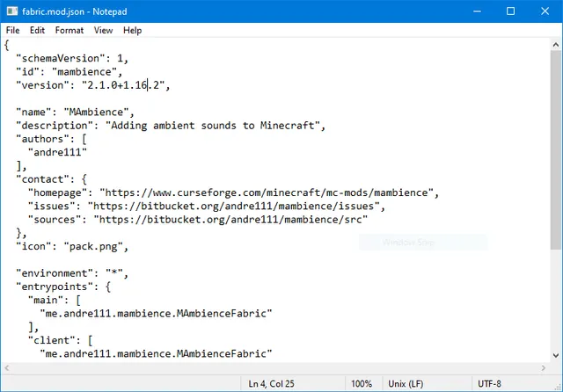Open the Edit menu
The width and height of the screenshot is (563, 392).
coord(37,31)
